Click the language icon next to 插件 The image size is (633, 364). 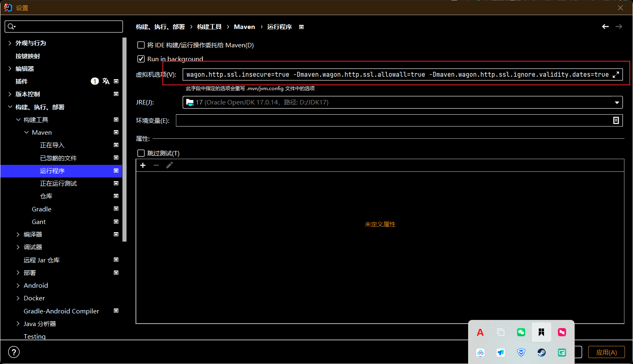(x=106, y=81)
